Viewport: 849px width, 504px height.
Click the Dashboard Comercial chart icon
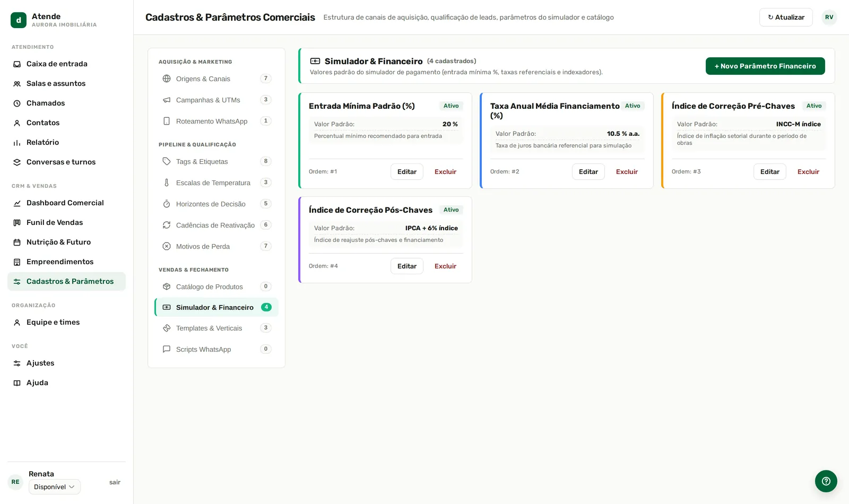[17, 203]
